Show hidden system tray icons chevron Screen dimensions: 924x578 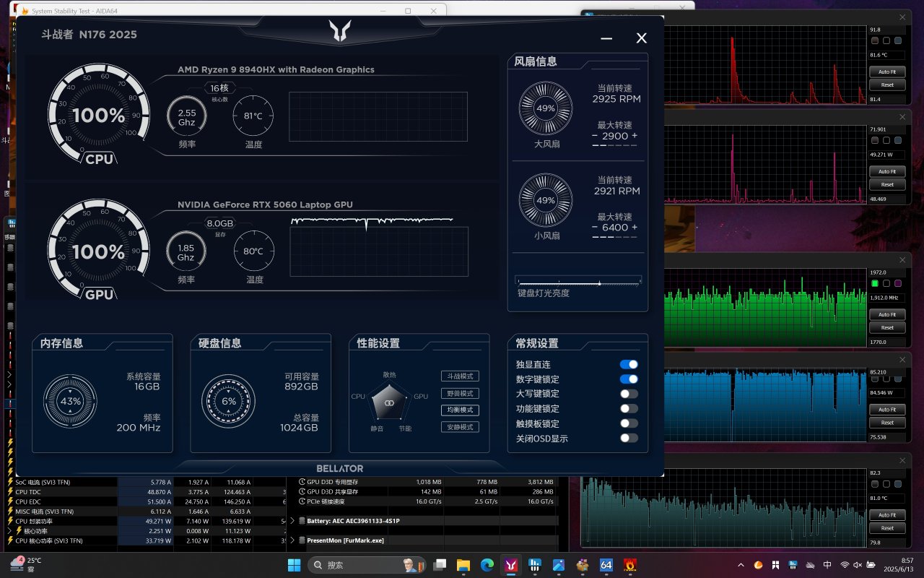(x=740, y=565)
